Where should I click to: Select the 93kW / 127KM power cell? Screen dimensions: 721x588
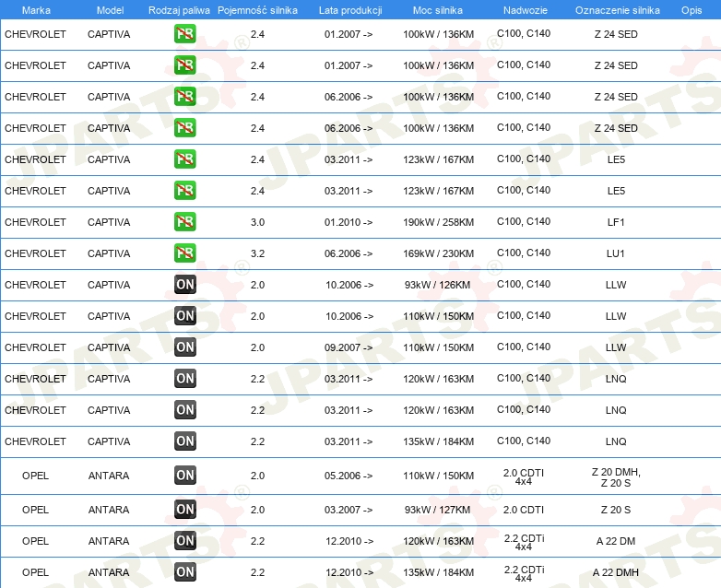point(437,510)
